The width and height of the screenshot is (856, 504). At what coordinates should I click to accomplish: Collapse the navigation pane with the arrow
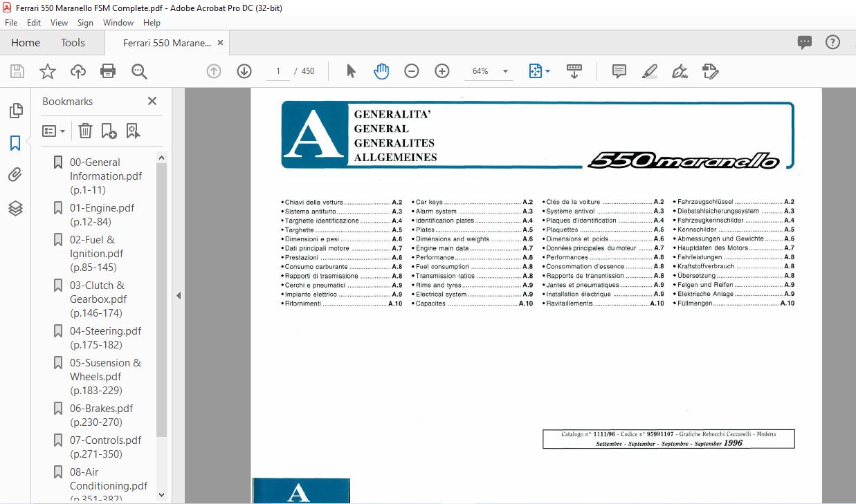178,295
